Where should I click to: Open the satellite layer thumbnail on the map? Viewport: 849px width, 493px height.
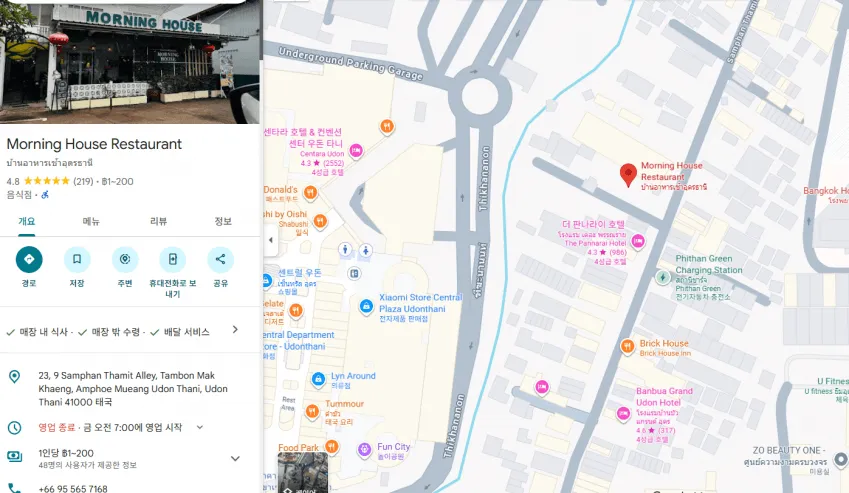pyautogui.click(x=303, y=472)
